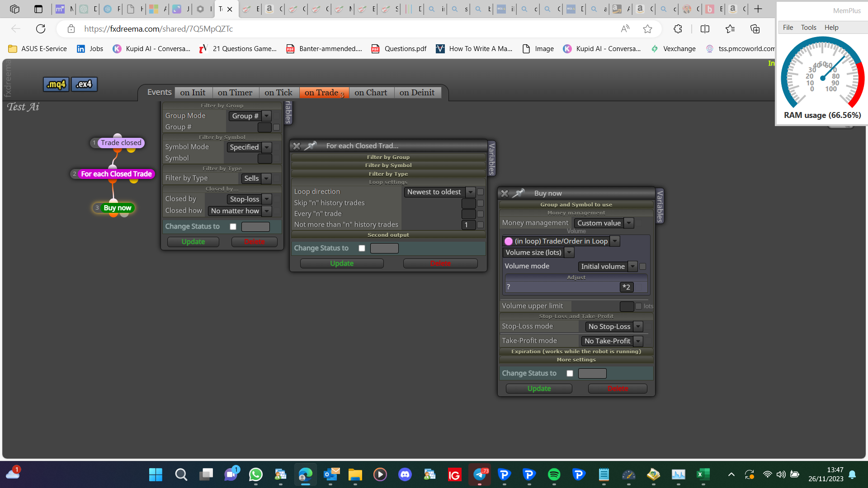Viewport: 868px width, 488px height.
Task: Click the .ex4 export icon
Action: click(84, 84)
